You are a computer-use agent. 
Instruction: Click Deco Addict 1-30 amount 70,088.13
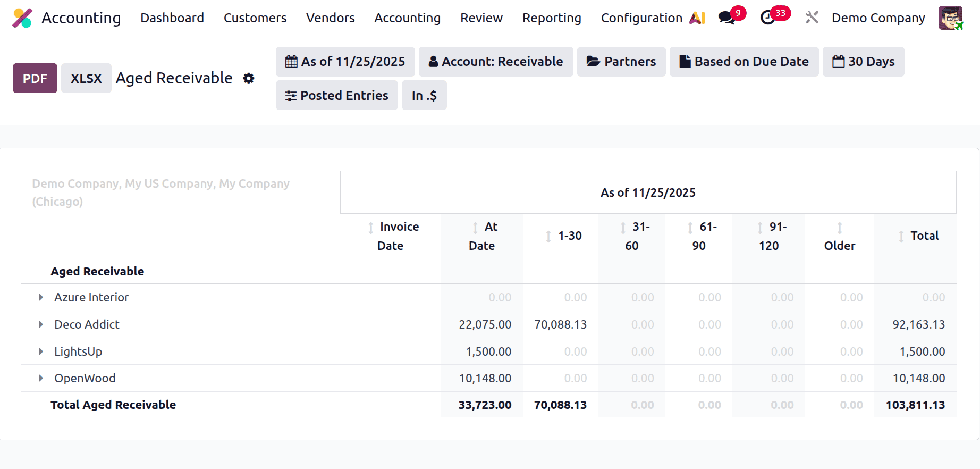pyautogui.click(x=560, y=324)
